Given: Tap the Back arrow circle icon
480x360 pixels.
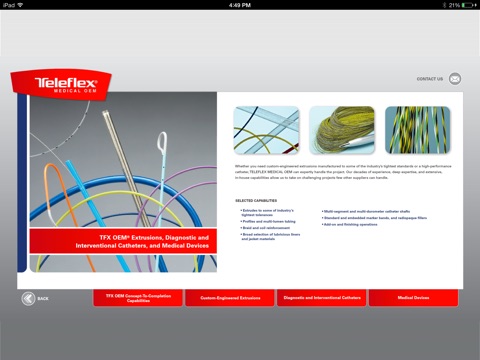Looking at the screenshot, I should pyautogui.click(x=28, y=298).
